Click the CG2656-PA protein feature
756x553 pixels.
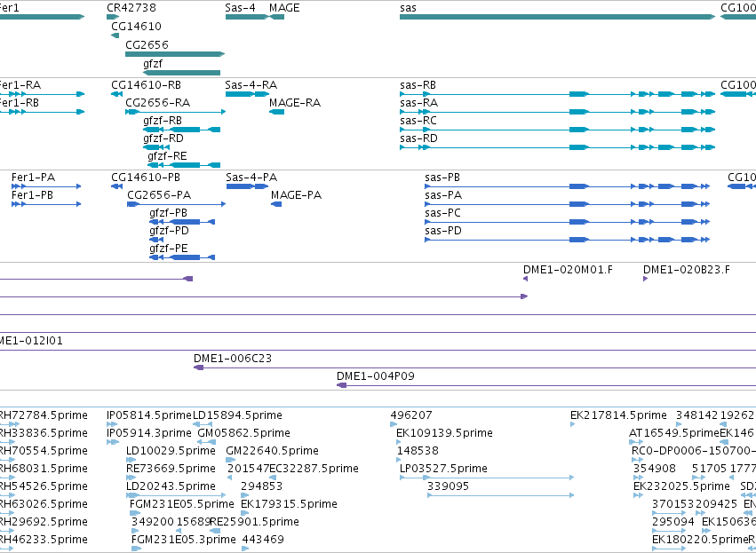tap(176, 204)
